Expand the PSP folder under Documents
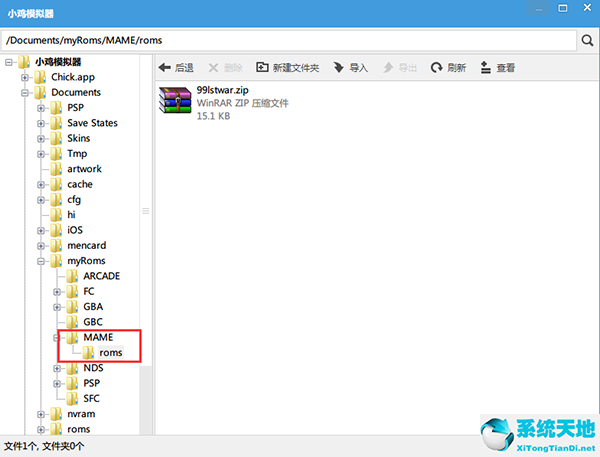 pyautogui.click(x=41, y=108)
